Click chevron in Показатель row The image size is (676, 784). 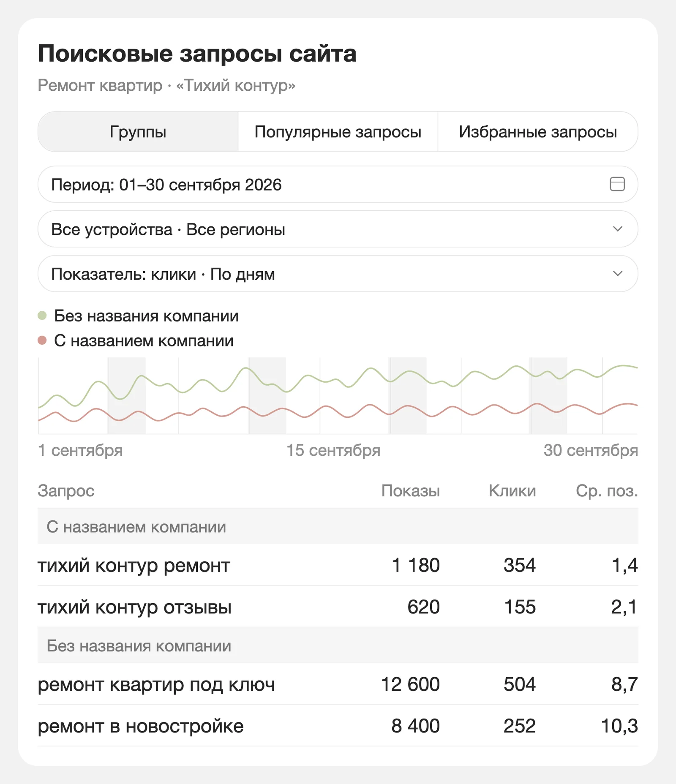(618, 274)
